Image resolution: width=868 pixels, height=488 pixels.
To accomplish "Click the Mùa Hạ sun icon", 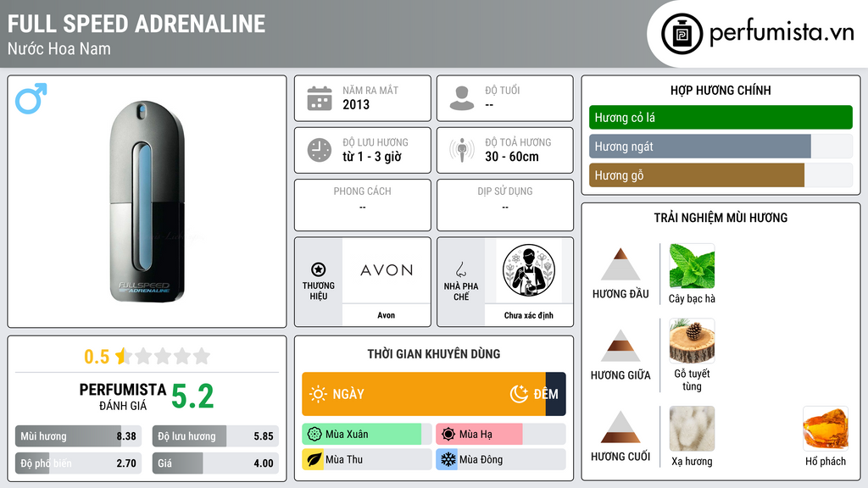I will coord(448,435).
